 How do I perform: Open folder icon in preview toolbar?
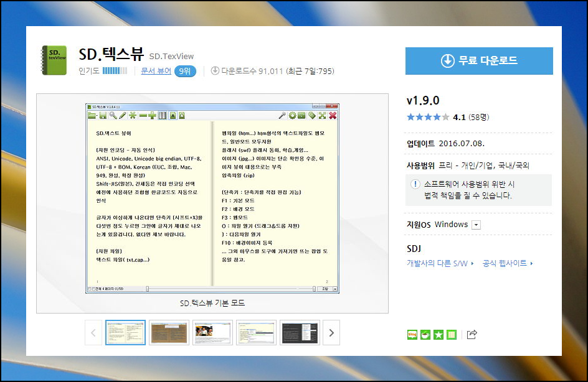(92, 115)
